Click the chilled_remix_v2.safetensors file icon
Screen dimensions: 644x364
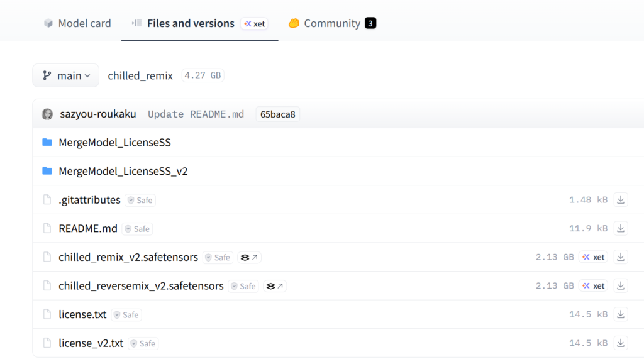pyautogui.click(x=47, y=257)
